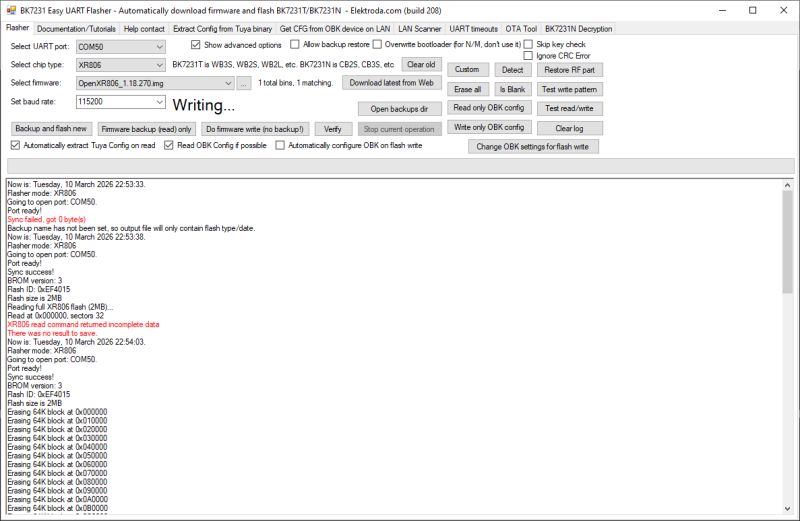Click the log vertical scrollbar thumb
The height and width of the screenshot is (521, 800).
point(787,242)
